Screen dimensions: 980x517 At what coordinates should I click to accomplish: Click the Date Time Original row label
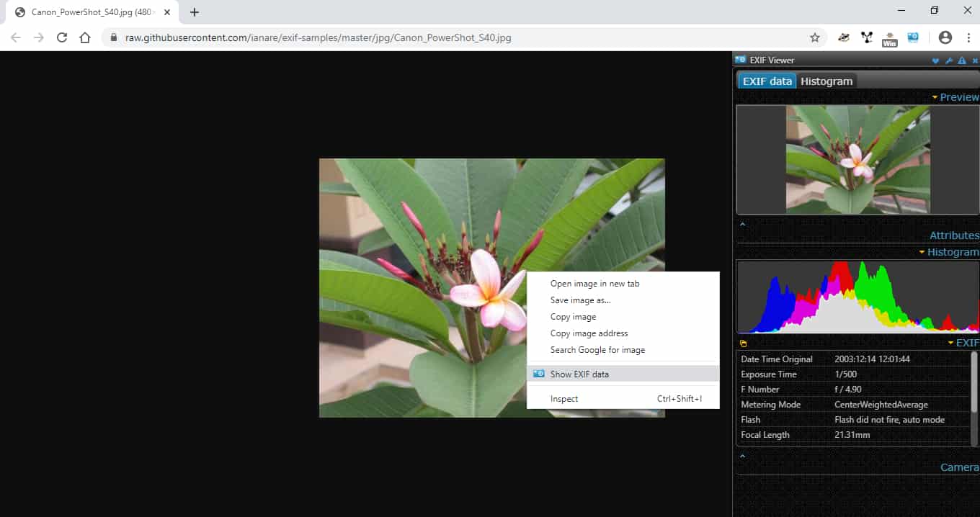(776, 359)
